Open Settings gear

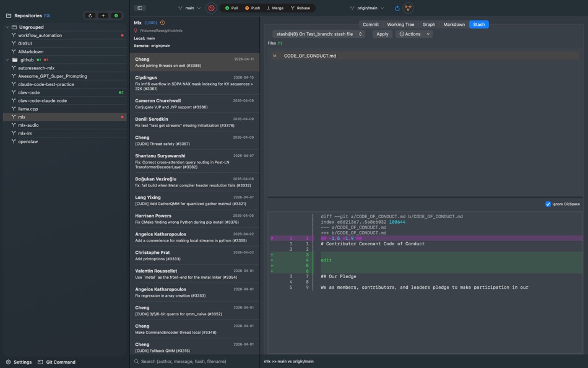pos(19,362)
